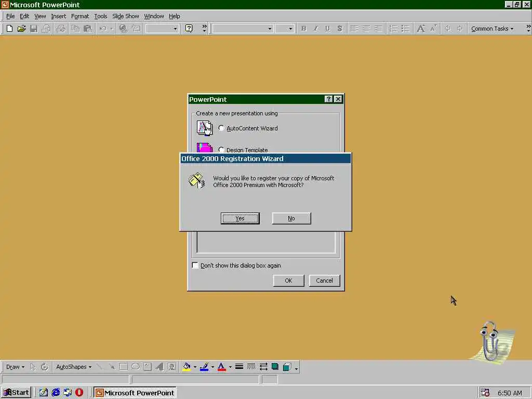The height and width of the screenshot is (399, 532).
Task: Open the Draw menu dropdown
Action: pyautogui.click(x=15, y=367)
